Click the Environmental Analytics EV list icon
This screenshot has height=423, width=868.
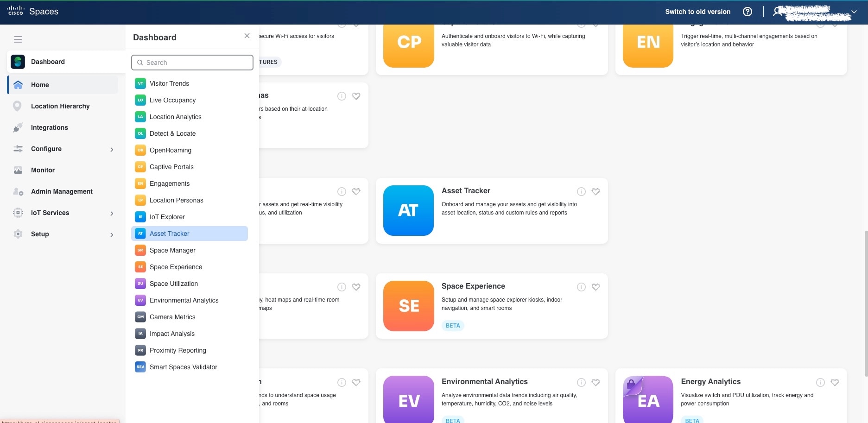click(140, 300)
